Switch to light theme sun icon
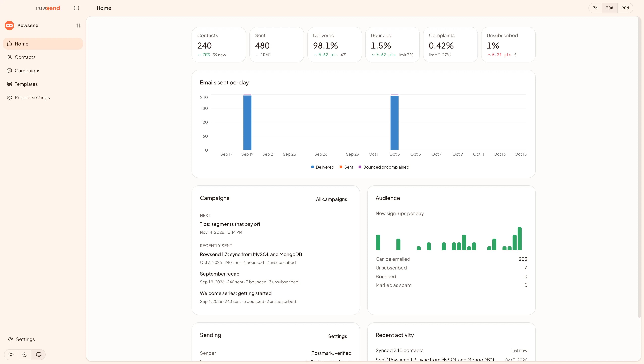 pyautogui.click(x=11, y=355)
